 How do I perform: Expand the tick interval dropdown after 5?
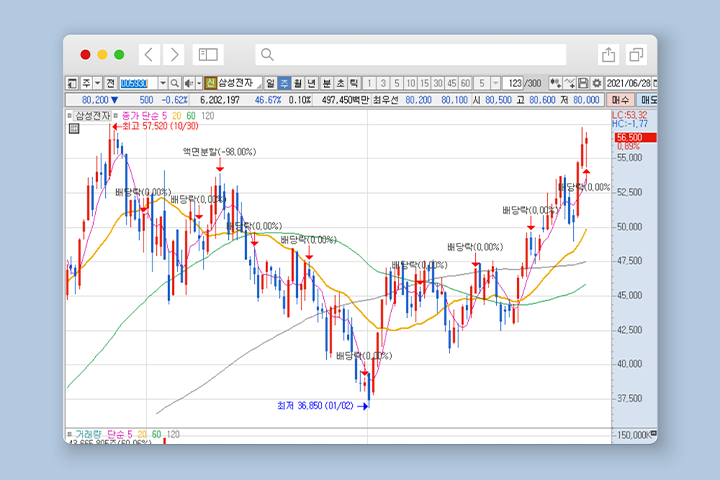[x=495, y=83]
